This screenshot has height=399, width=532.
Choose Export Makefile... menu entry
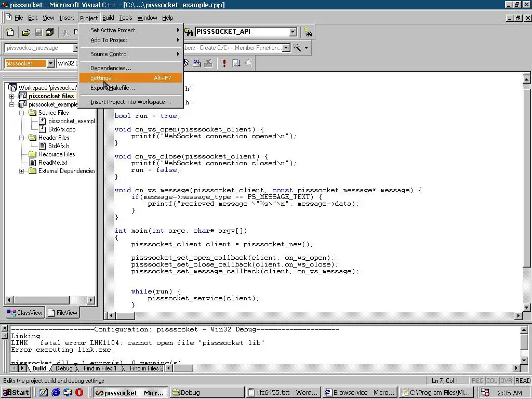pos(131,88)
